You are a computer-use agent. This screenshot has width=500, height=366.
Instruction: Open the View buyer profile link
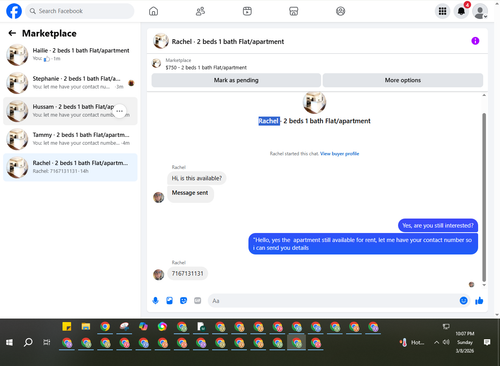[339, 154]
